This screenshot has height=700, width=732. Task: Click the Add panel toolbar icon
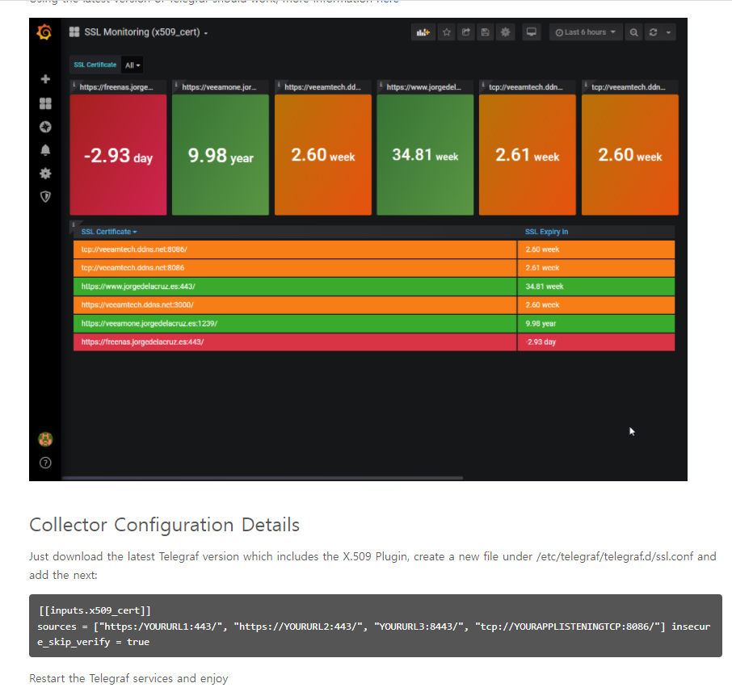click(423, 32)
